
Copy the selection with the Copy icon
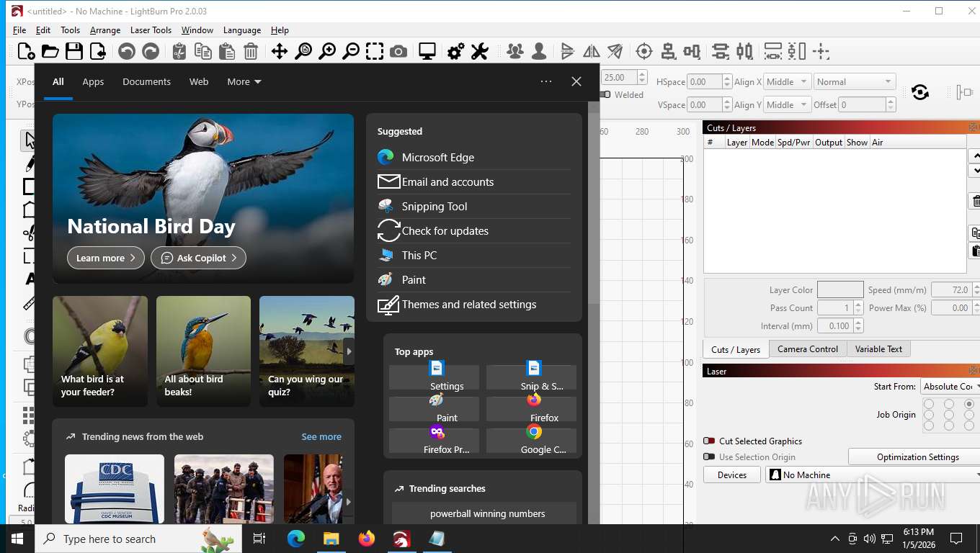(x=203, y=51)
